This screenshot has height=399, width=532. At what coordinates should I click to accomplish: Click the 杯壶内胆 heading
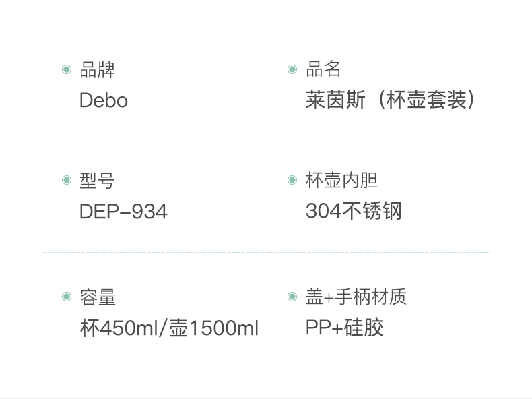click(x=341, y=180)
